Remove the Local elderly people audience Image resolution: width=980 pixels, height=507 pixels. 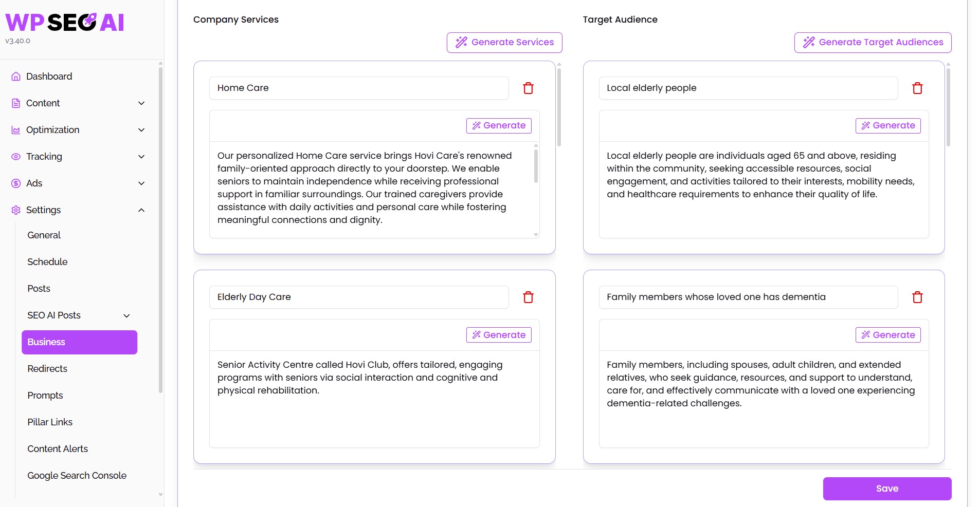[x=917, y=88]
